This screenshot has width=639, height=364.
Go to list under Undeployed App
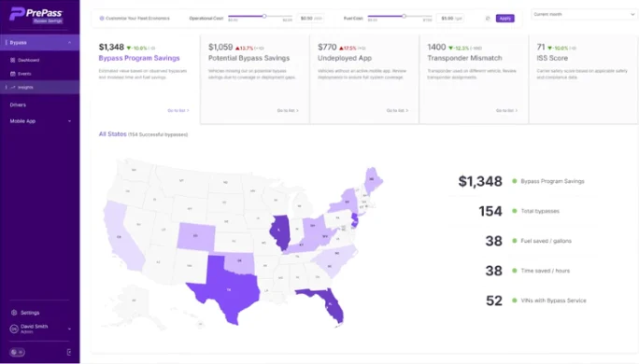[x=397, y=110]
